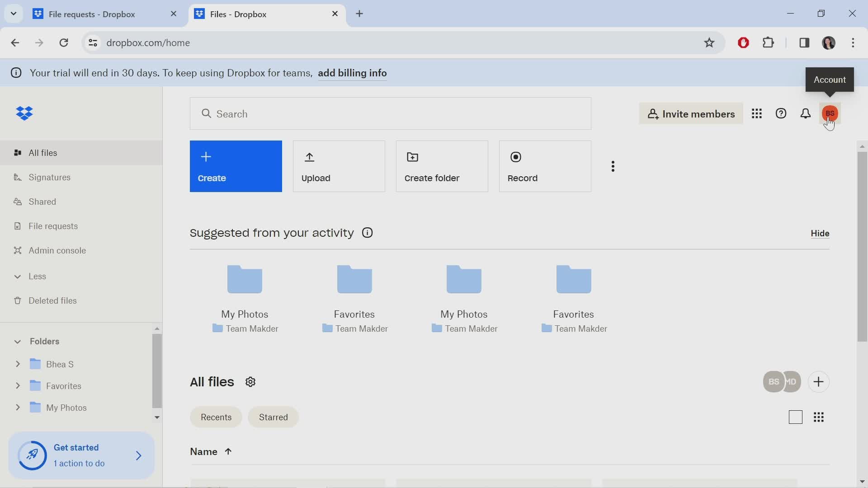Click the address bar URL
This screenshot has width=868, height=488.
coord(148,43)
